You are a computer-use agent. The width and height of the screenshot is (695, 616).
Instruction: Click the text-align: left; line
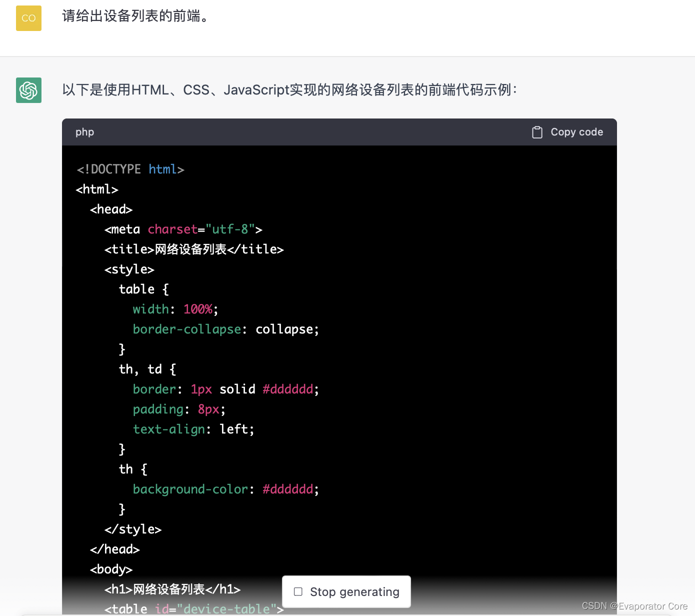(193, 429)
